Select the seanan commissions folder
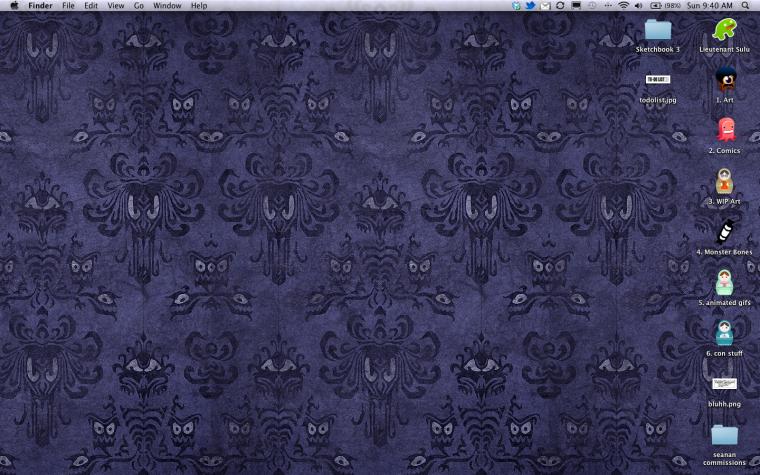The image size is (760, 475). (724, 435)
